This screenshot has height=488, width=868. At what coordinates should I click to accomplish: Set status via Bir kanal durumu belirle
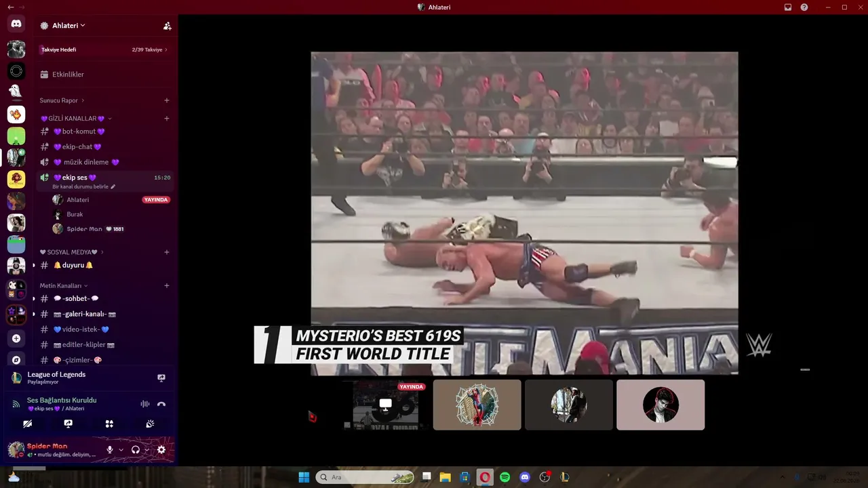click(83, 187)
